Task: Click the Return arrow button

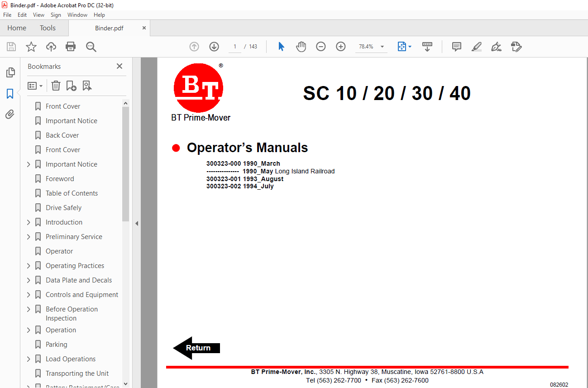Action: (x=196, y=348)
